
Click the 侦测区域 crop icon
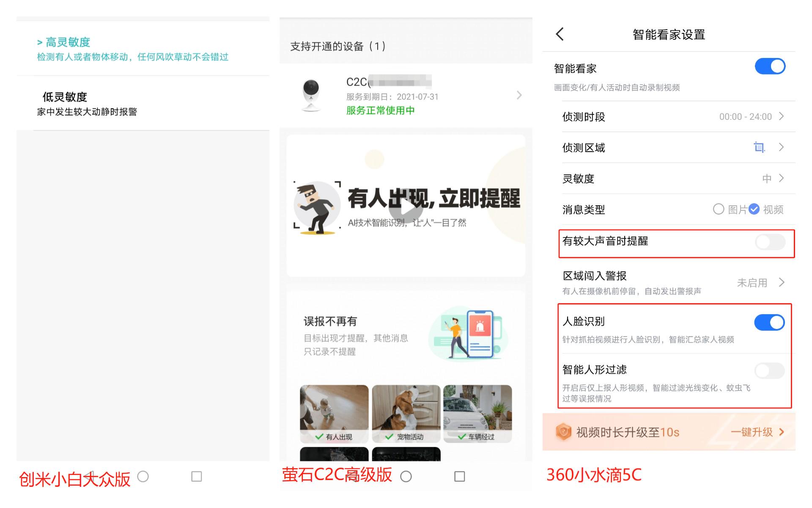[x=759, y=147]
